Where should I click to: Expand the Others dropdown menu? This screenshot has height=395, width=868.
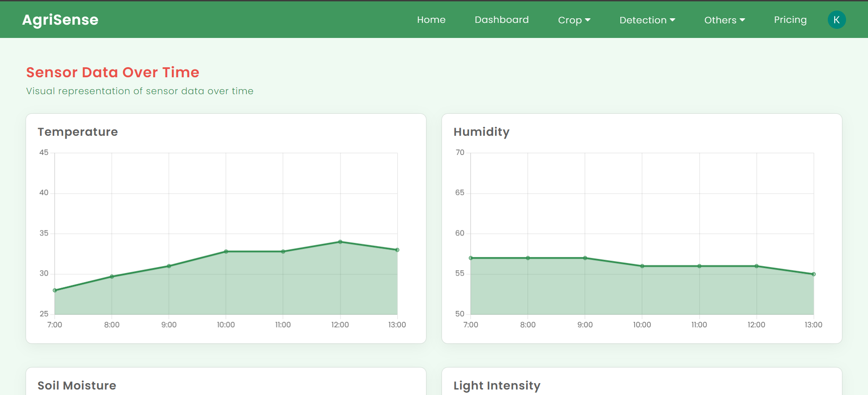[724, 20]
